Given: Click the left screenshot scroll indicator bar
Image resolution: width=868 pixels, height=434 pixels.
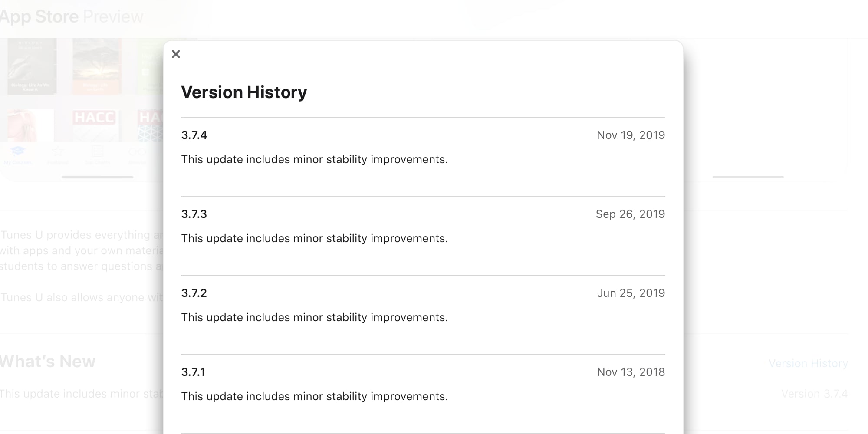Looking at the screenshot, I should click(x=97, y=177).
